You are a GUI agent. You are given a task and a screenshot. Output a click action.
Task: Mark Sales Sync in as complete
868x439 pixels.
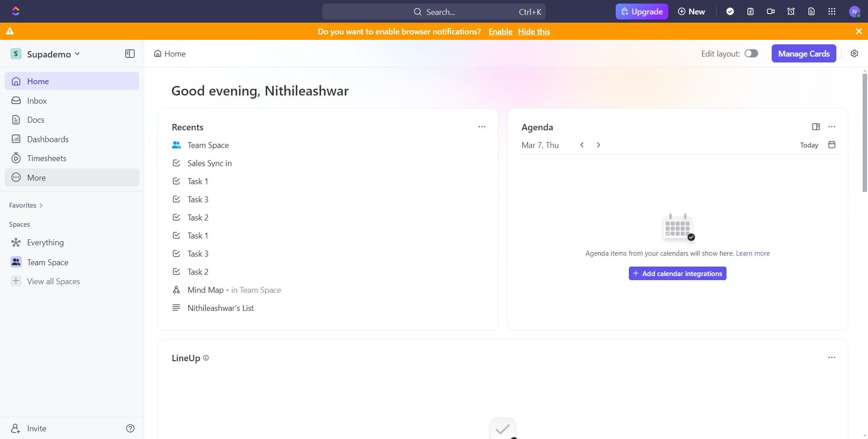pyautogui.click(x=176, y=163)
